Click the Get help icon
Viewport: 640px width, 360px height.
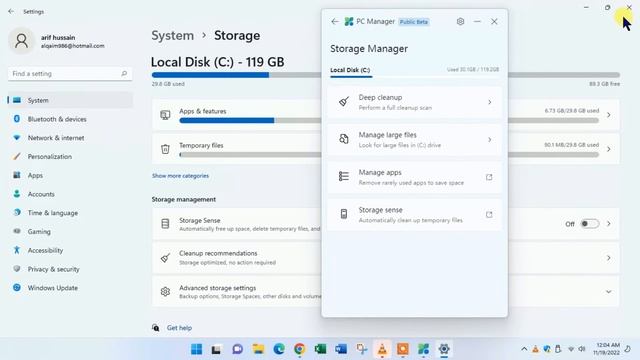156,327
